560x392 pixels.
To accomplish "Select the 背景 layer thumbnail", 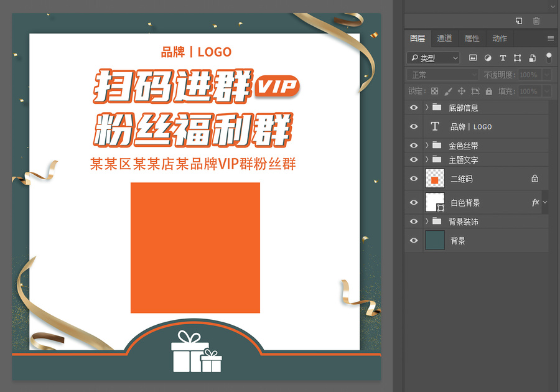I will click(x=435, y=240).
